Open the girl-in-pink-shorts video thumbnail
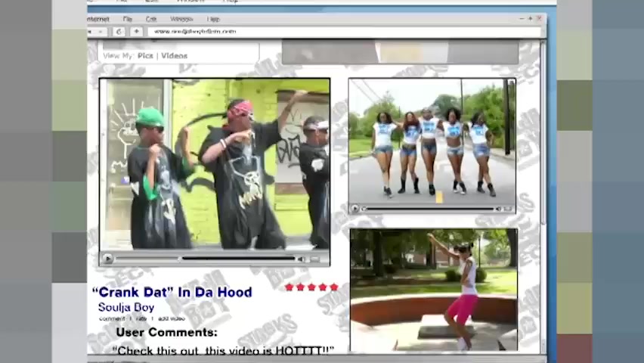644x363 pixels. coord(434,290)
